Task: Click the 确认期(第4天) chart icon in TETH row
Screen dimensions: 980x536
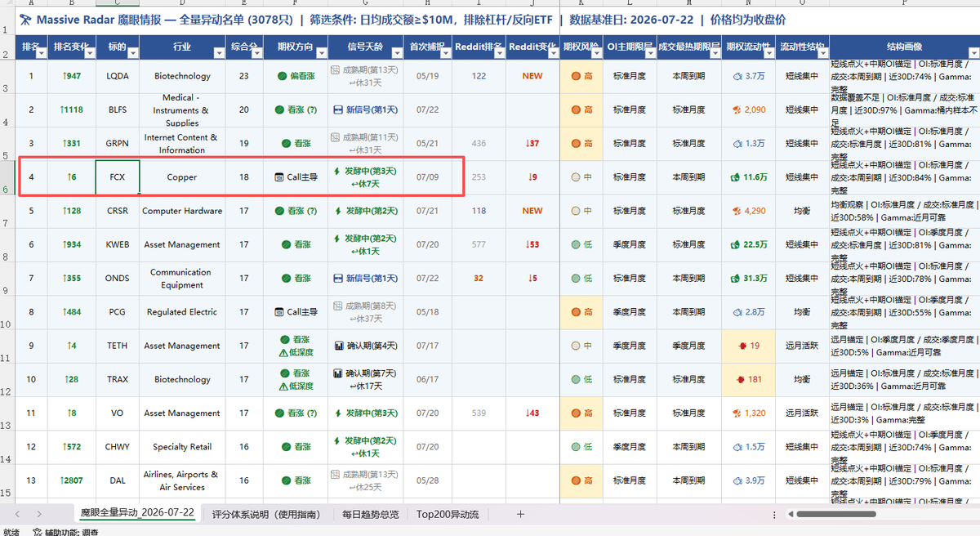Action: [338, 346]
